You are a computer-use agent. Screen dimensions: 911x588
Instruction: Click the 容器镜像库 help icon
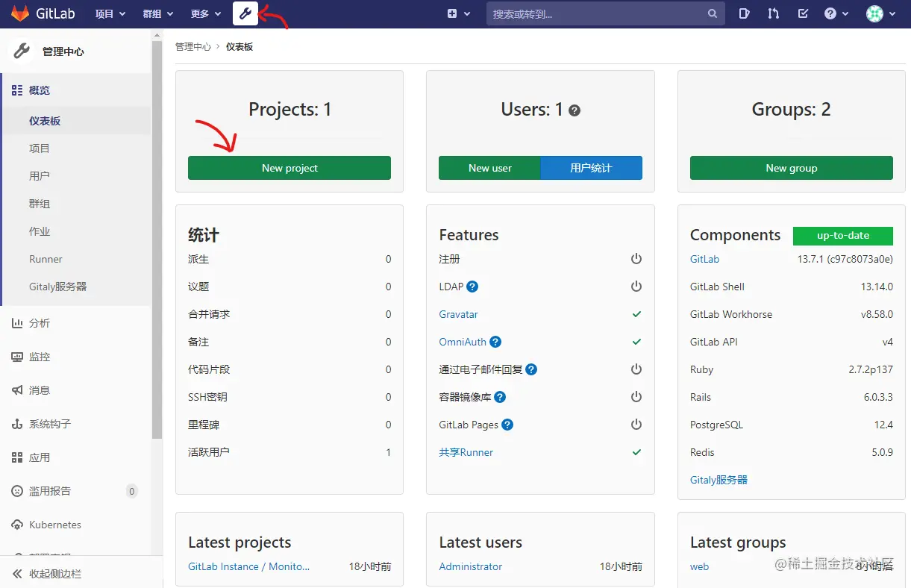tap(500, 397)
